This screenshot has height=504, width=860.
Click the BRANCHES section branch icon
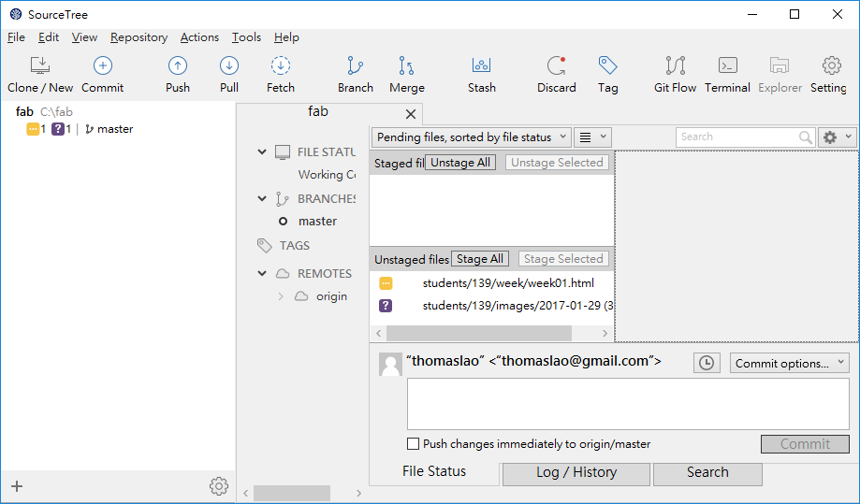282,199
